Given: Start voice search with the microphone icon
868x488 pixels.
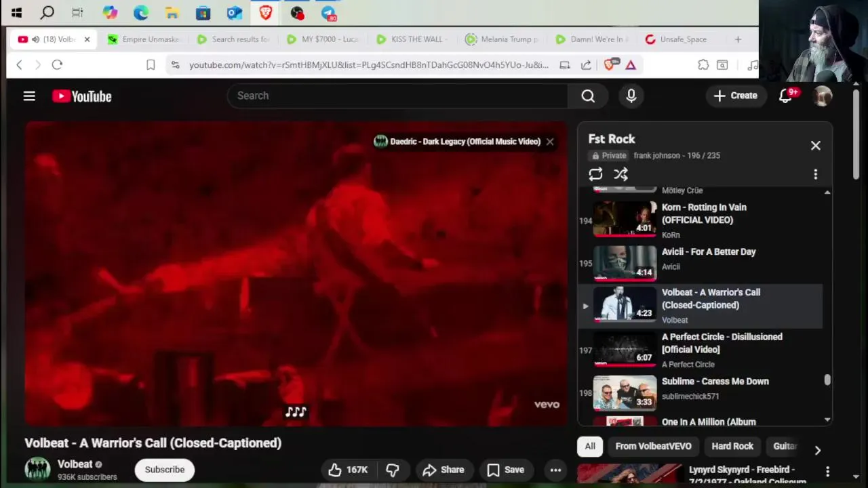Looking at the screenshot, I should [631, 96].
